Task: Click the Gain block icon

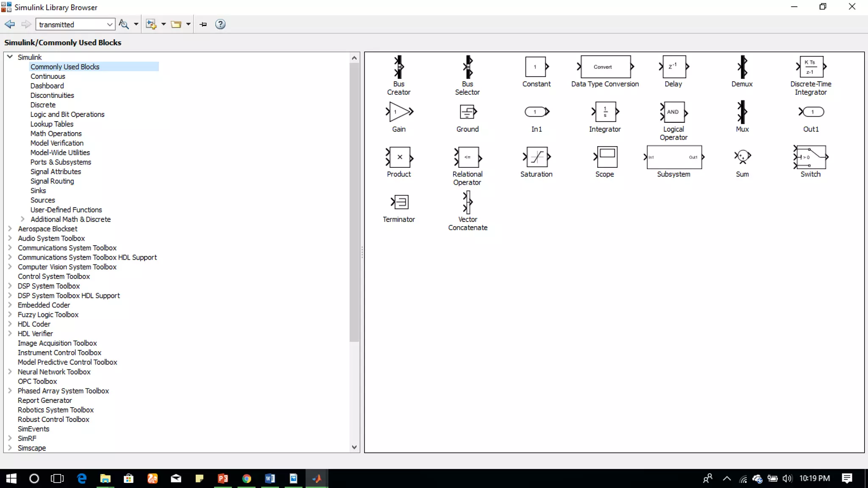Action: point(399,112)
